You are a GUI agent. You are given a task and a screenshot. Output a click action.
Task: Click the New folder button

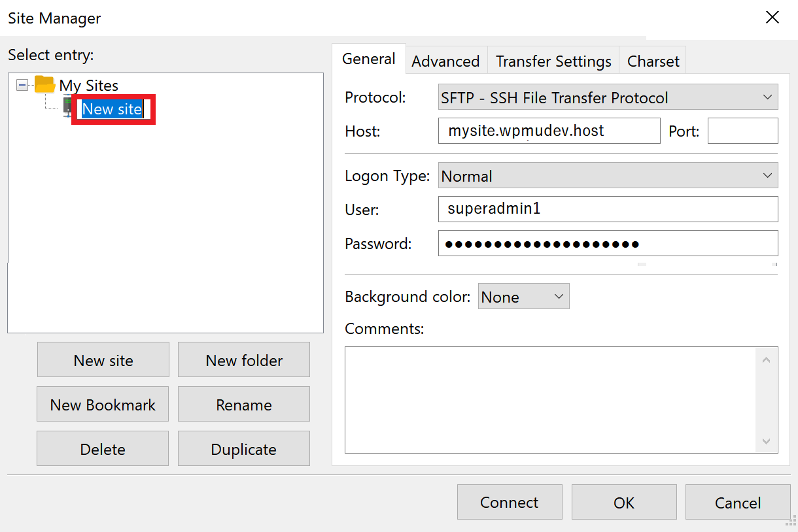[x=244, y=360]
